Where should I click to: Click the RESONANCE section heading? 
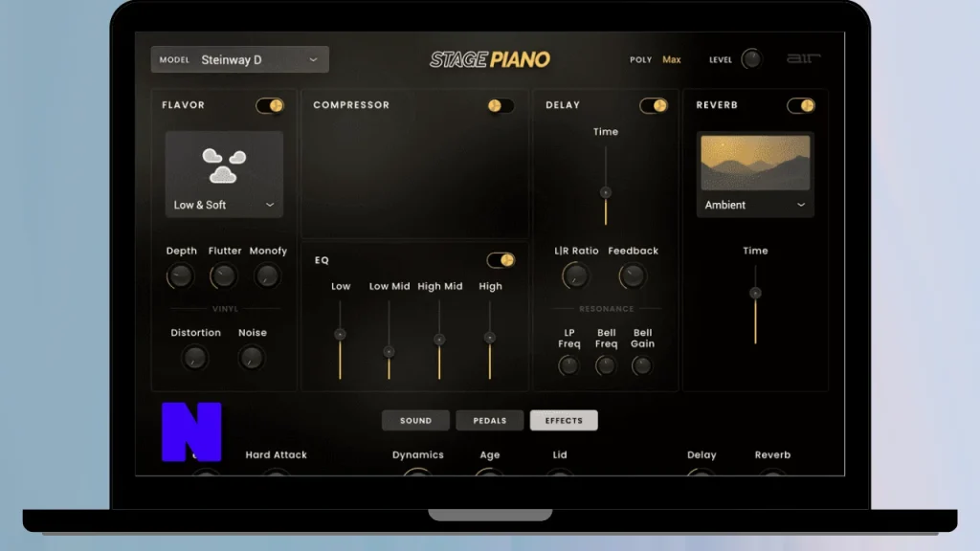[606, 309]
